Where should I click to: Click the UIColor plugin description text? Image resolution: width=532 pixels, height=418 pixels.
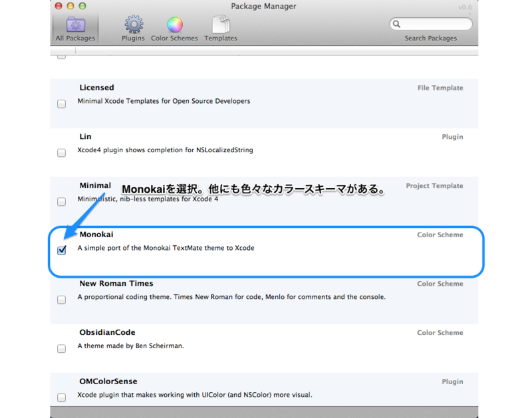coord(195,395)
